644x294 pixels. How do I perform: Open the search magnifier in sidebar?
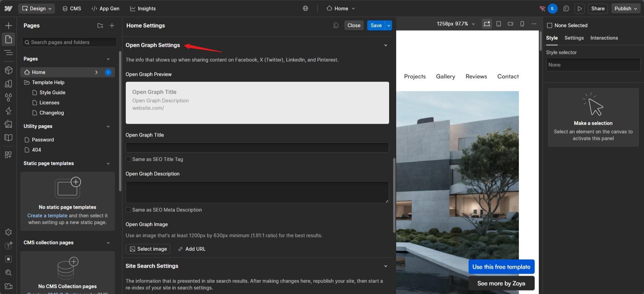(8, 272)
